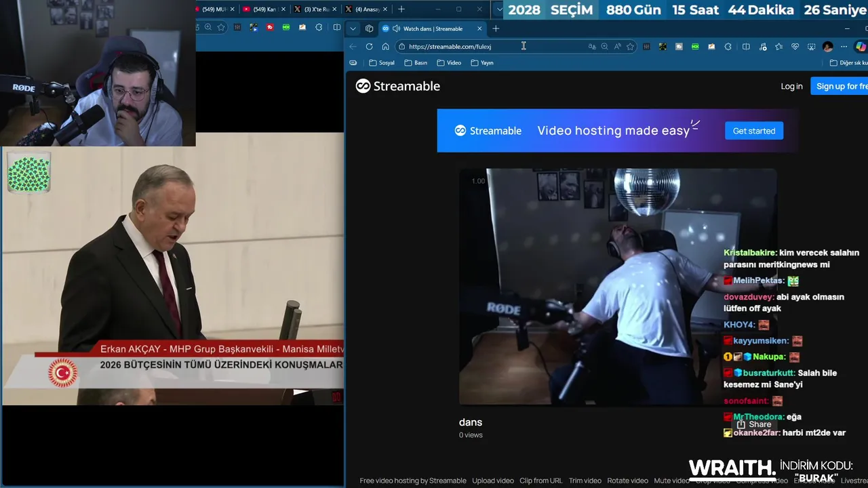Add streamable.com to favorites with star

630,47
